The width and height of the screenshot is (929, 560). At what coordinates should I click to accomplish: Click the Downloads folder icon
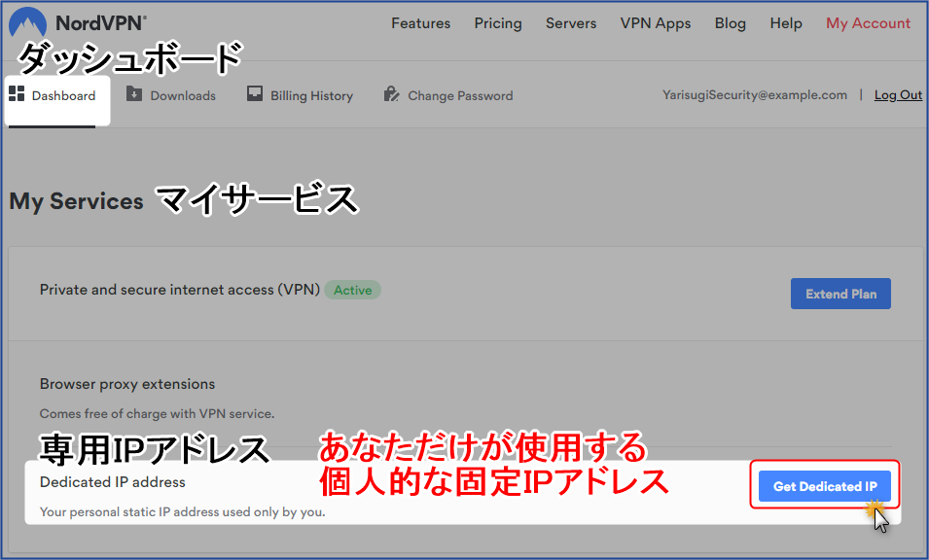tap(134, 93)
